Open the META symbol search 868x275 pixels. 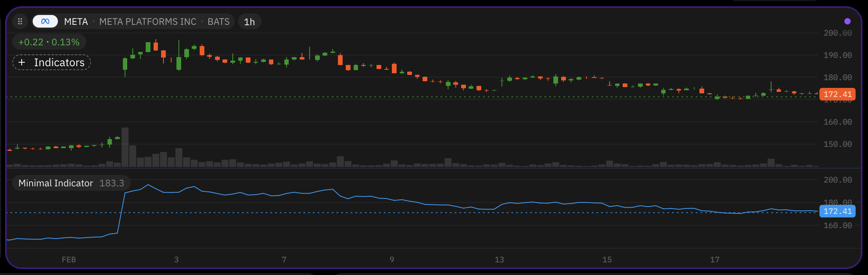tap(76, 22)
